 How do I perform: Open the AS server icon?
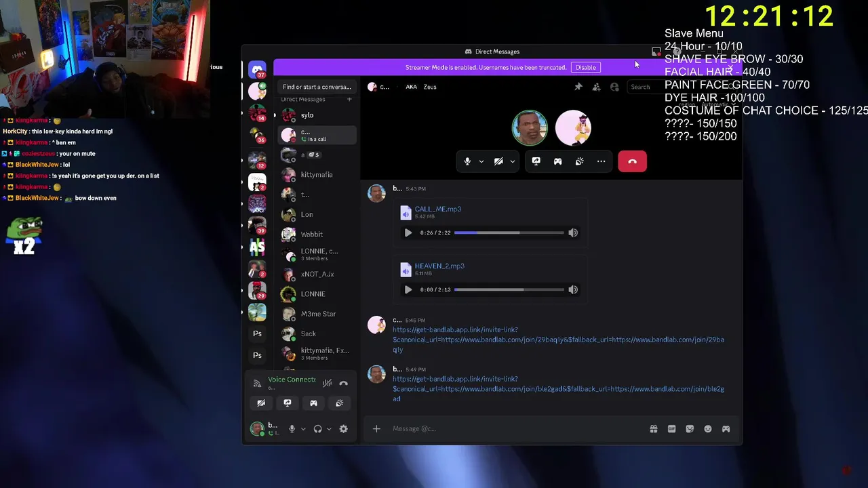(x=257, y=247)
